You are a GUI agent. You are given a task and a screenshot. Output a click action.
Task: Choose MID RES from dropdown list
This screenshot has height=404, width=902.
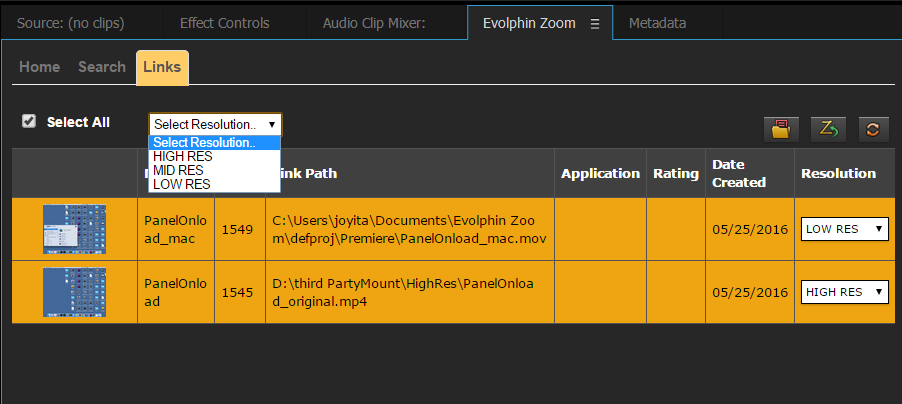click(215, 170)
